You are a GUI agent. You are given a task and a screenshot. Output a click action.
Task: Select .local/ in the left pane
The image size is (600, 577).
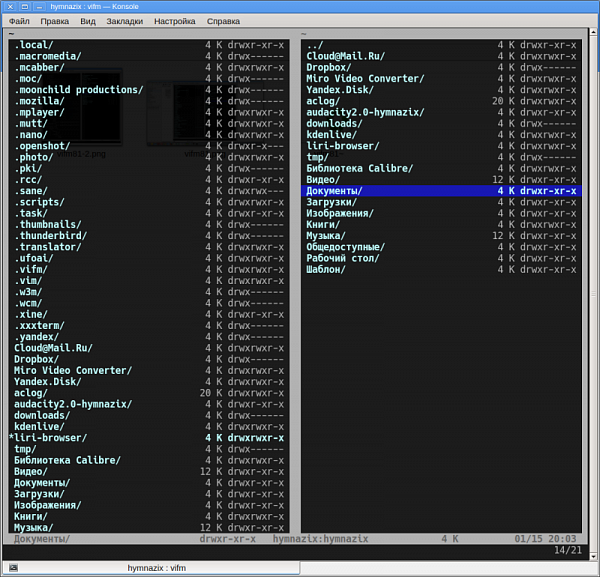pyautogui.click(x=149, y=45)
